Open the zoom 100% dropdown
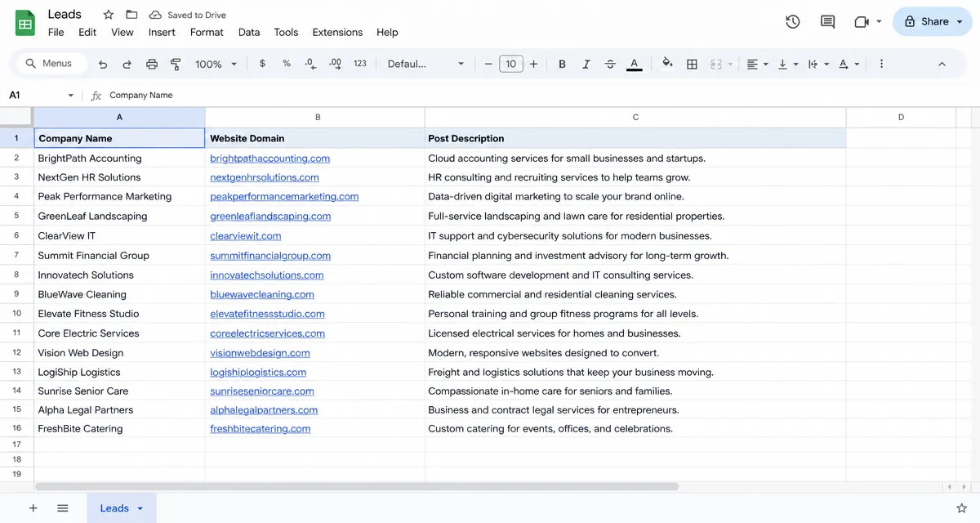Viewport: 980px width, 523px height. tap(216, 64)
